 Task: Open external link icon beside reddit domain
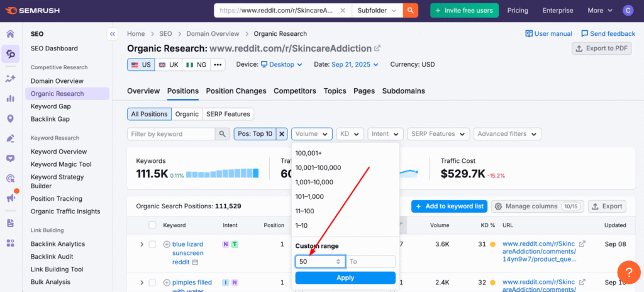tap(377, 48)
